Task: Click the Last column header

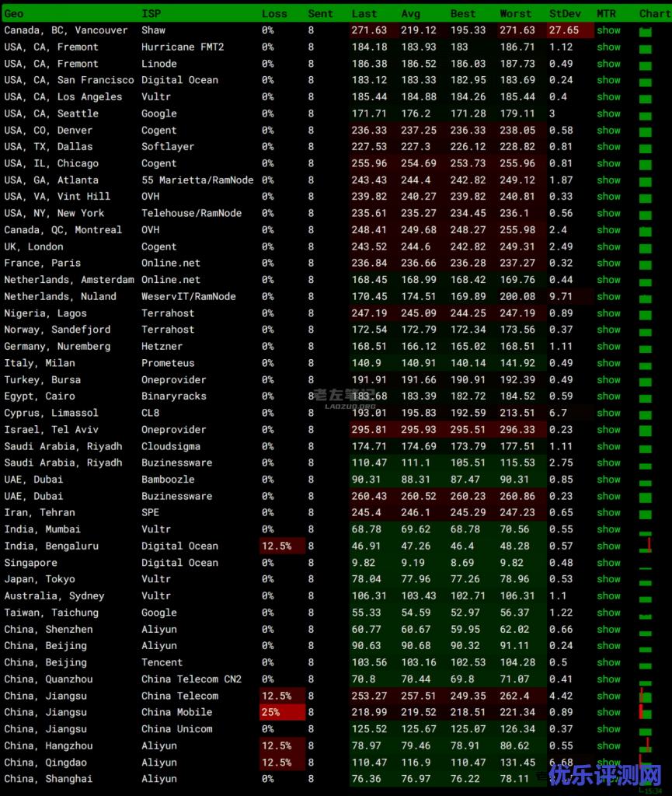Action: tap(364, 14)
